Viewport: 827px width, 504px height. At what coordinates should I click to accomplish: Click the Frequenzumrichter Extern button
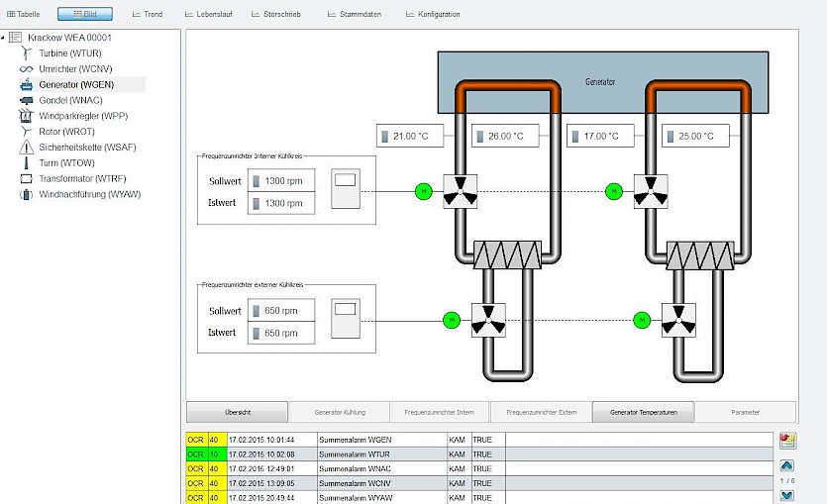pyautogui.click(x=541, y=412)
